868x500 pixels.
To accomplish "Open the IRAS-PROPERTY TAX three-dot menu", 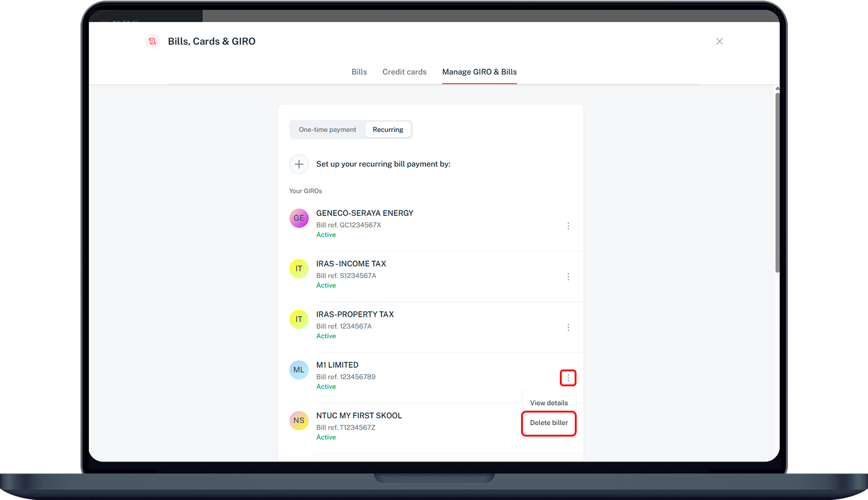I will click(568, 327).
